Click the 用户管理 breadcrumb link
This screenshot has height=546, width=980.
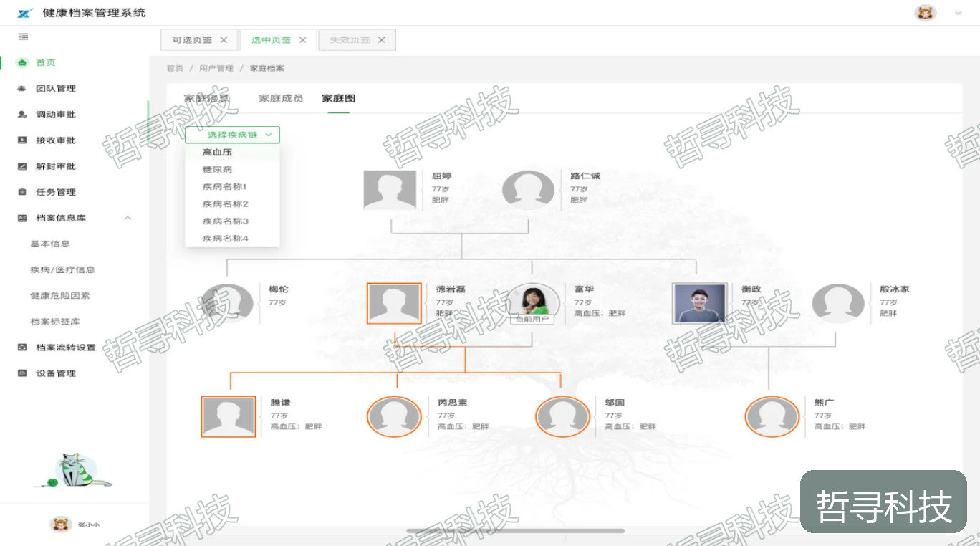coord(216,68)
